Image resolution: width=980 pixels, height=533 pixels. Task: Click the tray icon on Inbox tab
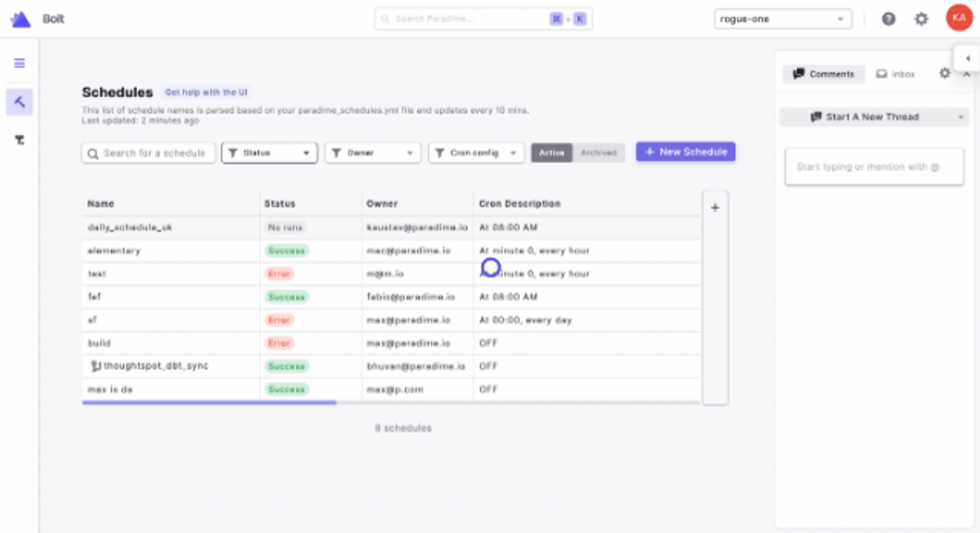click(882, 74)
